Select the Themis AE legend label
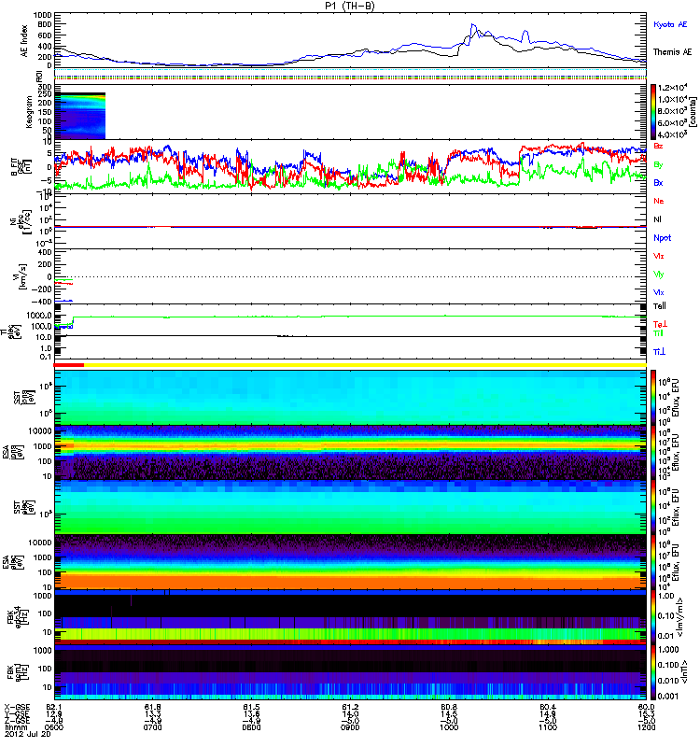This screenshot has width=700, height=747. [x=672, y=52]
